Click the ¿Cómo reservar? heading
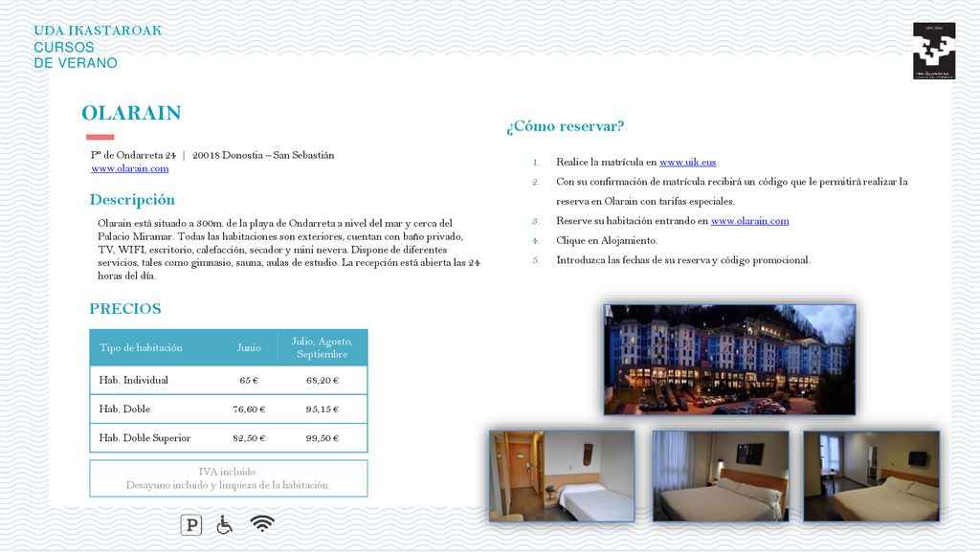 (x=565, y=127)
